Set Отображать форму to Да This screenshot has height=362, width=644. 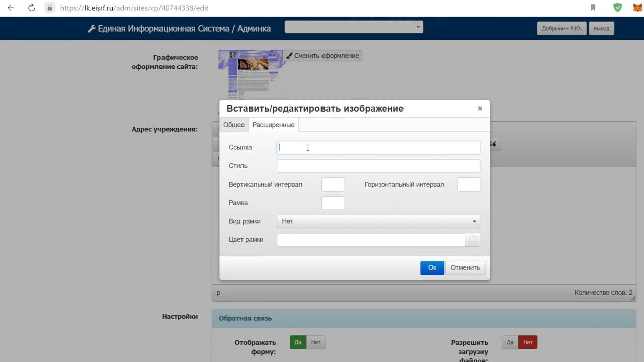click(x=298, y=342)
